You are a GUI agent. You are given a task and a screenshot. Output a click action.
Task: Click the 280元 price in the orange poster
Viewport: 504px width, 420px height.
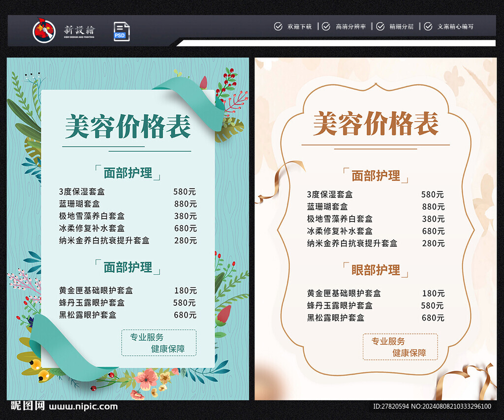click(x=434, y=243)
